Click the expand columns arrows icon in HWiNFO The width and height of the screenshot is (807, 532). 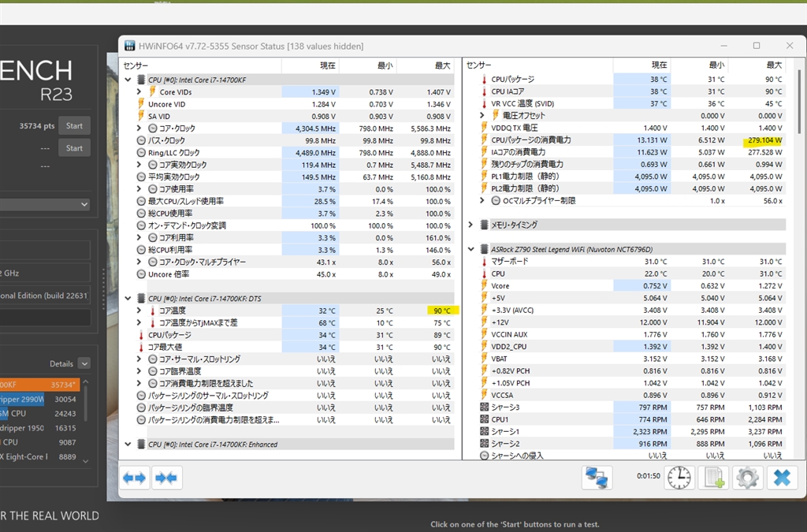(x=134, y=478)
